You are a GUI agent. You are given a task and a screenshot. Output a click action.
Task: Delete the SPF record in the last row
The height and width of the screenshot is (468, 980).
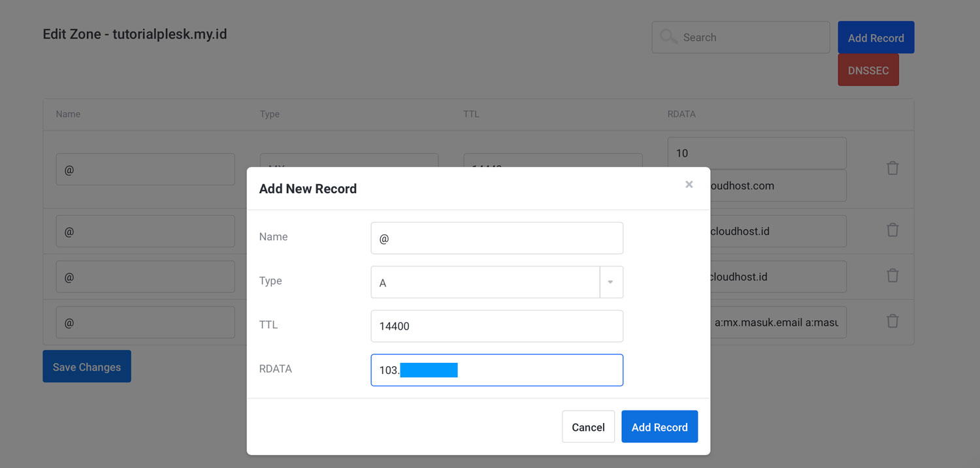(892, 321)
